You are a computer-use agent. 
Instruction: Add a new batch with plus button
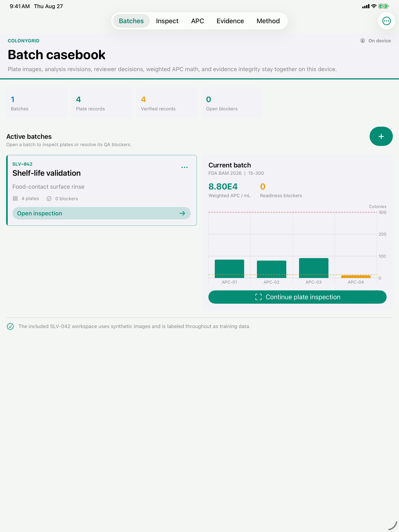(381, 136)
